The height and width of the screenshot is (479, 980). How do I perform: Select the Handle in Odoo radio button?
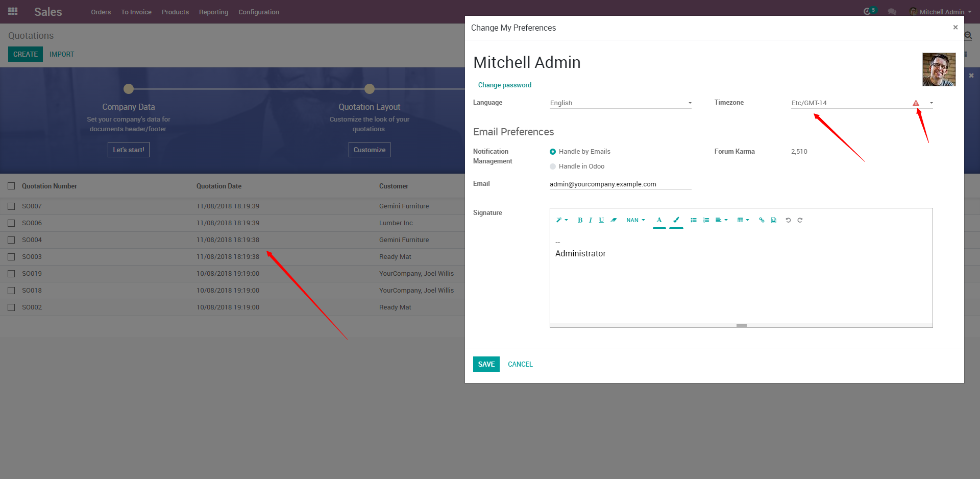pos(553,166)
